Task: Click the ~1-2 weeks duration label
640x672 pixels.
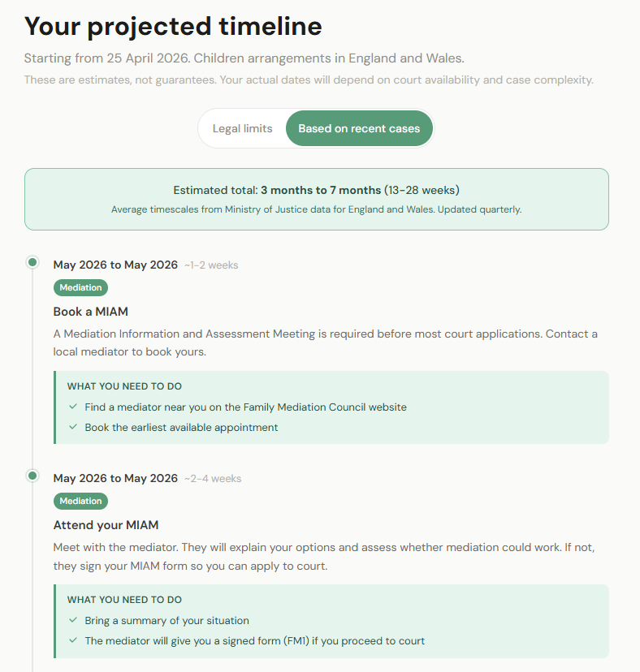Action: point(211,265)
